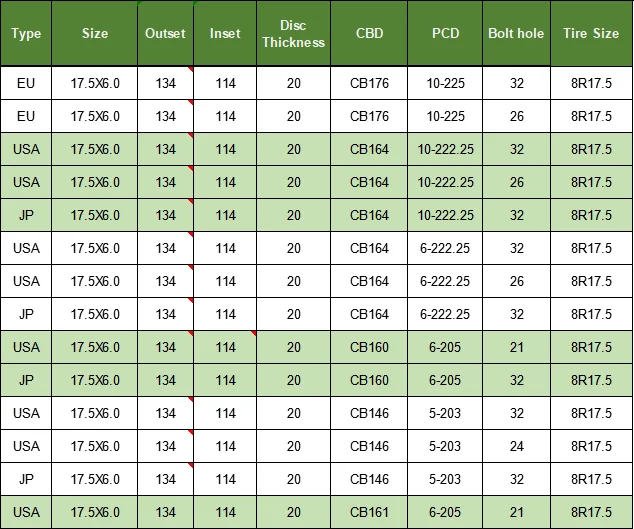Select the Bolt hole column header
This screenshot has height=529, width=634.
tap(516, 34)
